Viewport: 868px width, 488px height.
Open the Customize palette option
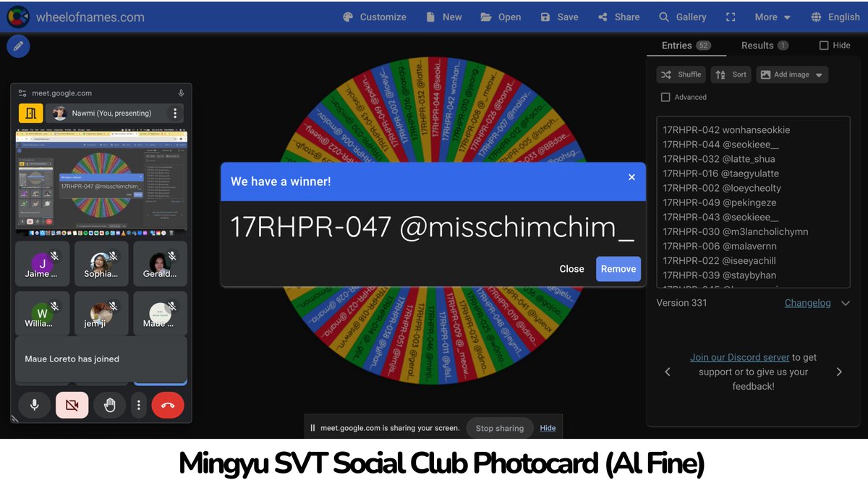pos(374,17)
